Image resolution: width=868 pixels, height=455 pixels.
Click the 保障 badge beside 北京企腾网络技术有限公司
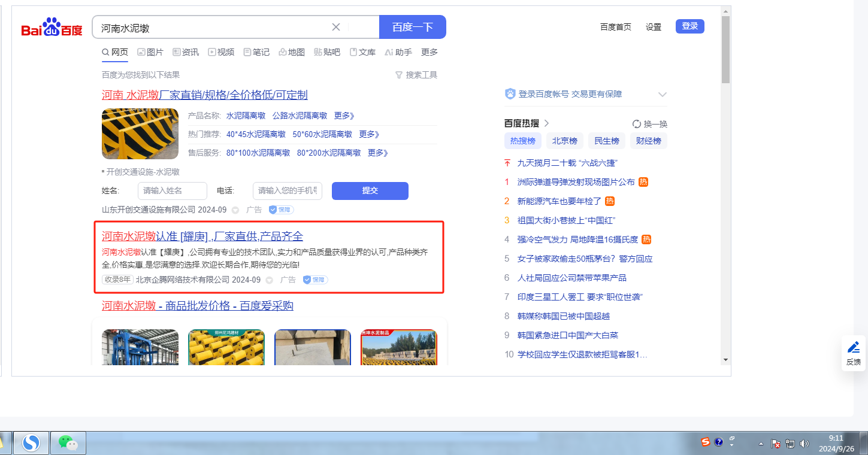(x=315, y=280)
